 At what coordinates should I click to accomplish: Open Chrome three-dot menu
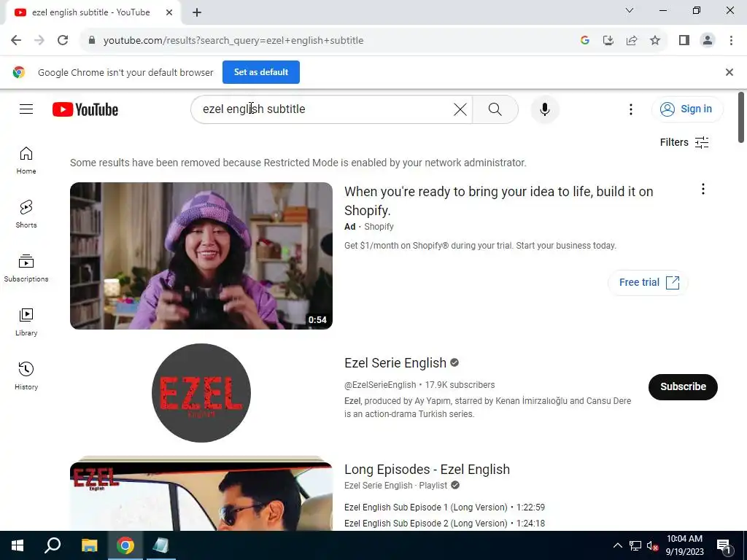(731, 41)
